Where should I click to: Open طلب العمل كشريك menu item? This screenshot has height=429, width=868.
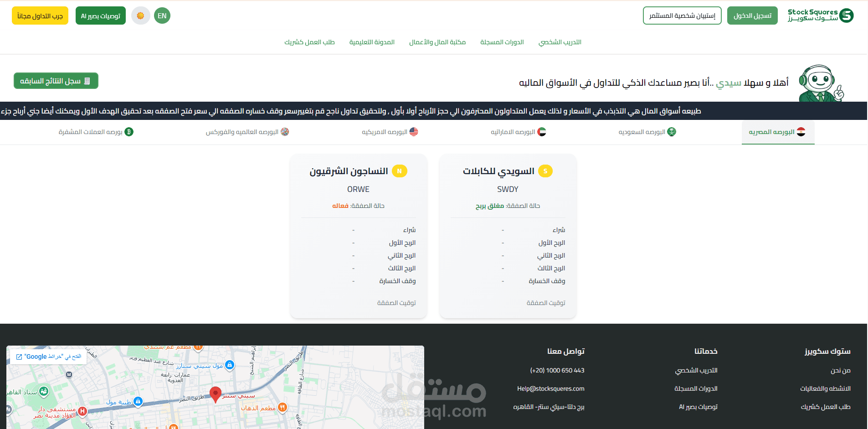[310, 42]
